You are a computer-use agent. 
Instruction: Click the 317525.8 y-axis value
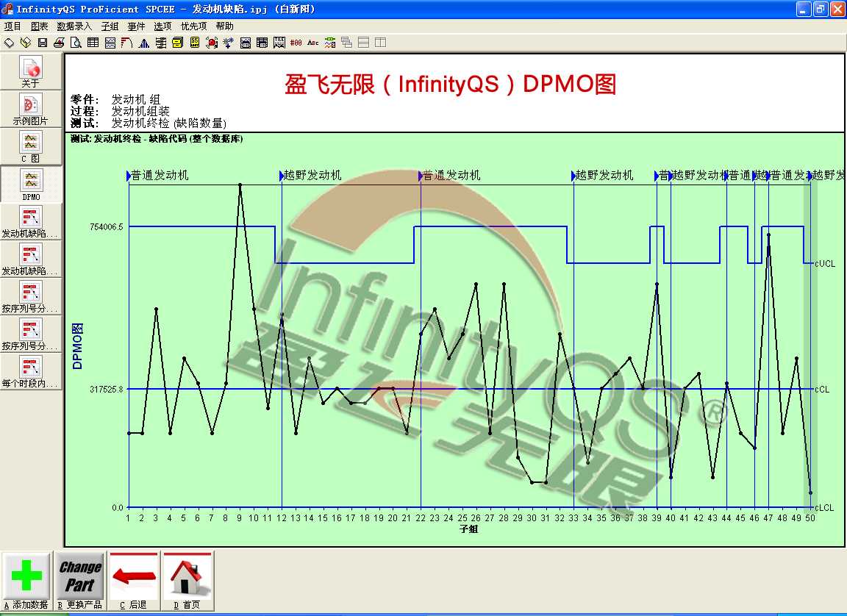point(107,389)
